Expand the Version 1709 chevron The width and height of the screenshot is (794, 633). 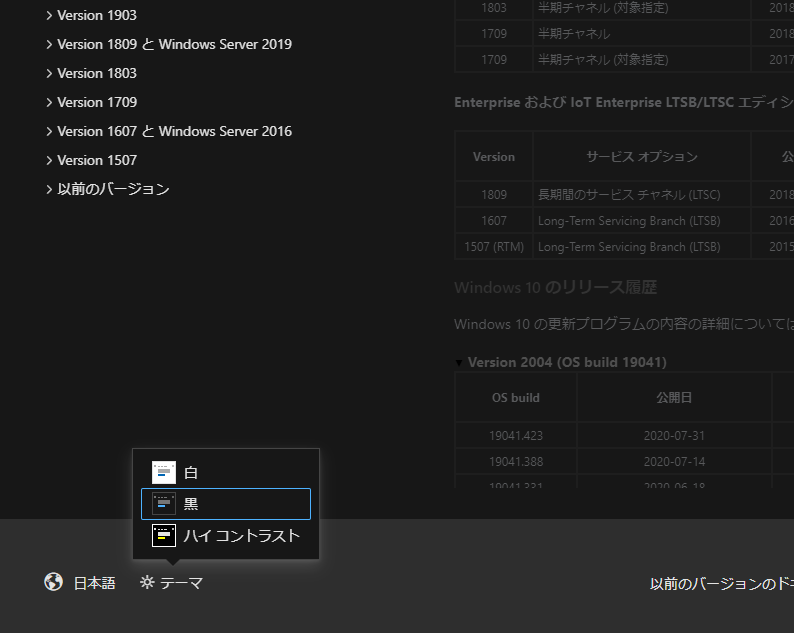[x=49, y=102]
